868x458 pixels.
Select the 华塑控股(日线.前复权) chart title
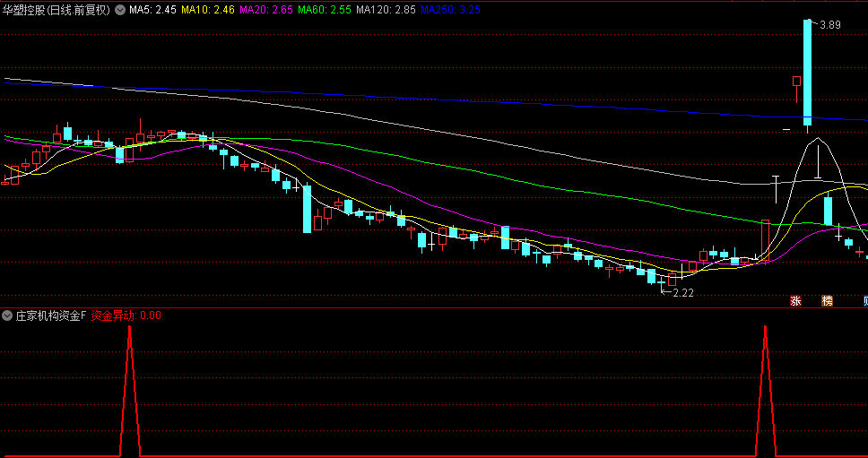(56, 9)
